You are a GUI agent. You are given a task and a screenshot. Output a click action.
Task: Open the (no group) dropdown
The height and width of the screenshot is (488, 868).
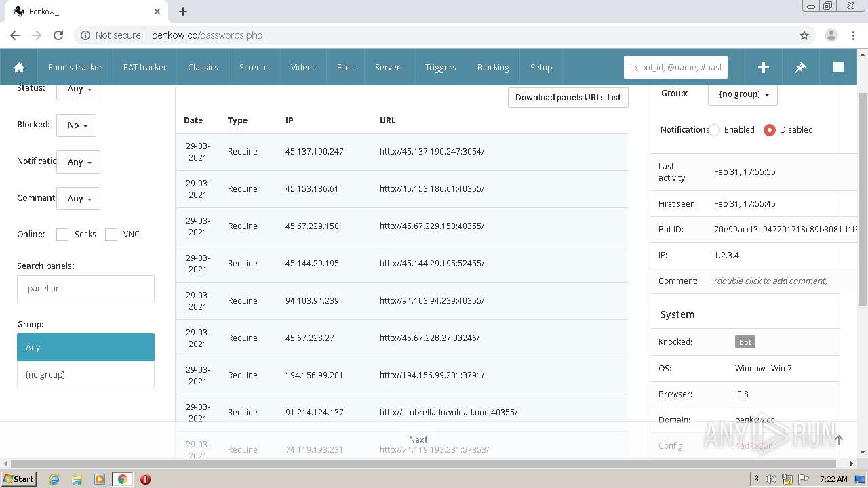click(x=743, y=94)
